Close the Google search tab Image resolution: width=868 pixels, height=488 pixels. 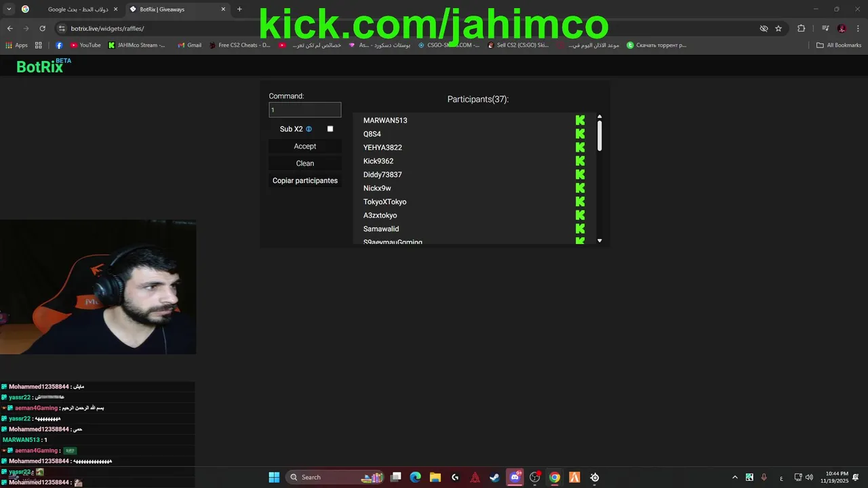[115, 9]
